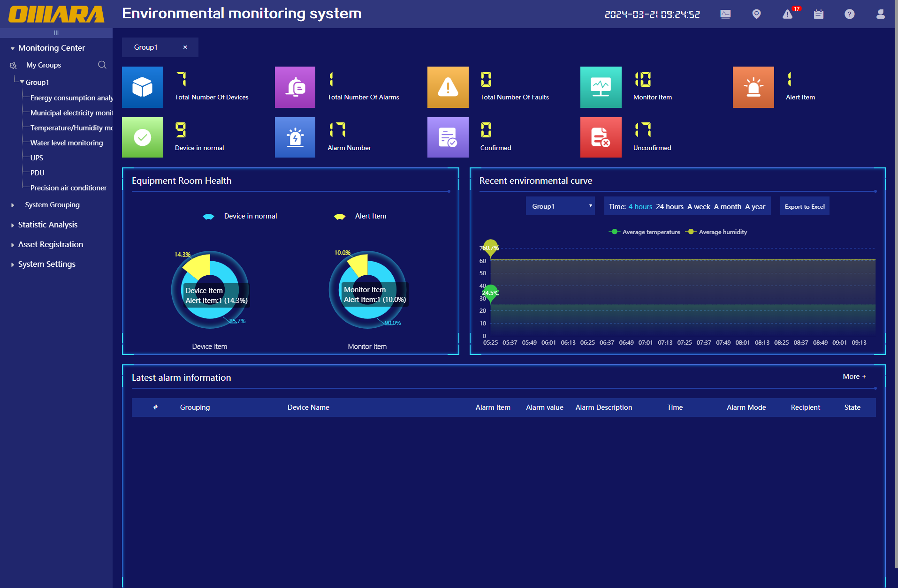Click the help question mark icon
Viewport: 898px width, 588px height.
tap(849, 14)
